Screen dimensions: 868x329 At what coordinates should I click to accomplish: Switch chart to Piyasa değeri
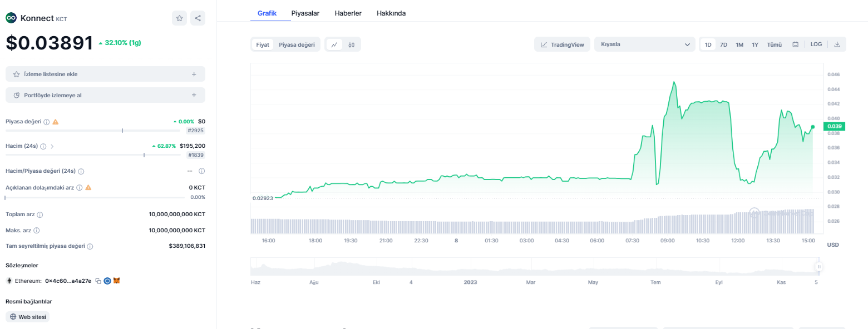pyautogui.click(x=297, y=44)
